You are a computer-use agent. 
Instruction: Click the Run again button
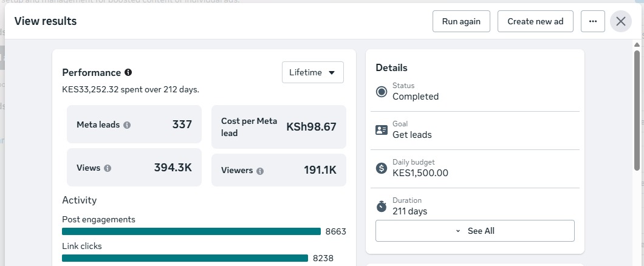(x=461, y=21)
